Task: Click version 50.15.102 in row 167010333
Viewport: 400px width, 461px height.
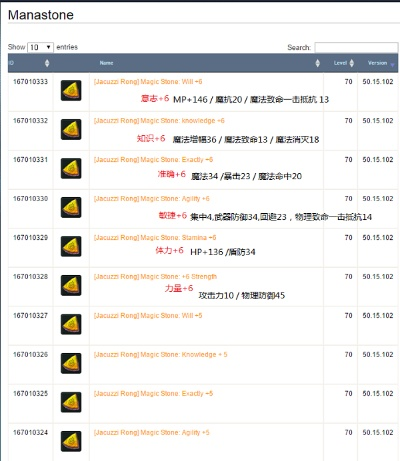Action: point(378,82)
